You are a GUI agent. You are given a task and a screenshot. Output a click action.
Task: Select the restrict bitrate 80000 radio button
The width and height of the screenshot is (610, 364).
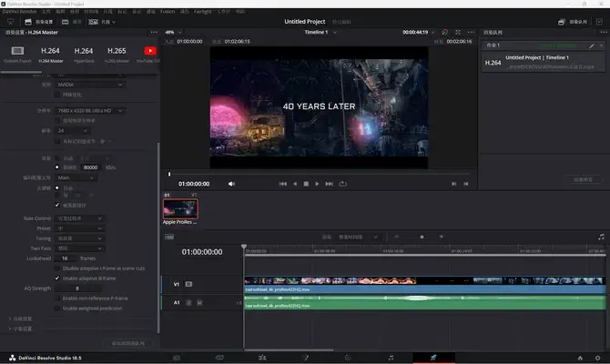click(x=57, y=167)
